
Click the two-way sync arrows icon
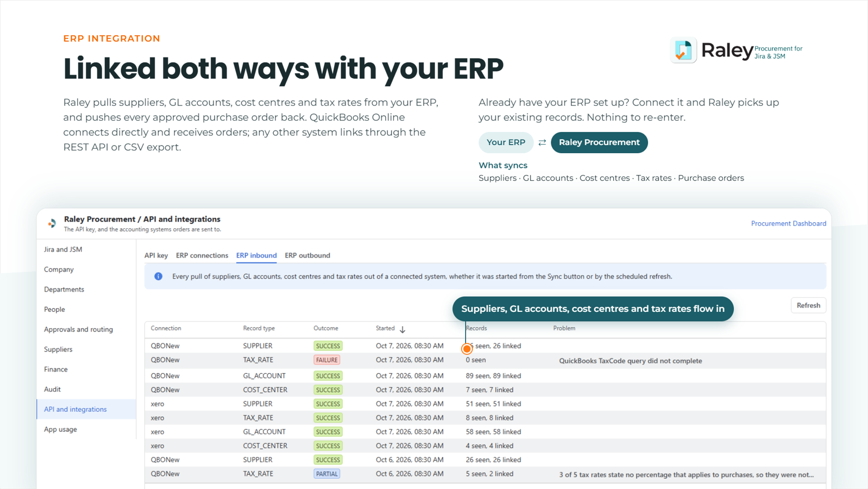point(542,142)
